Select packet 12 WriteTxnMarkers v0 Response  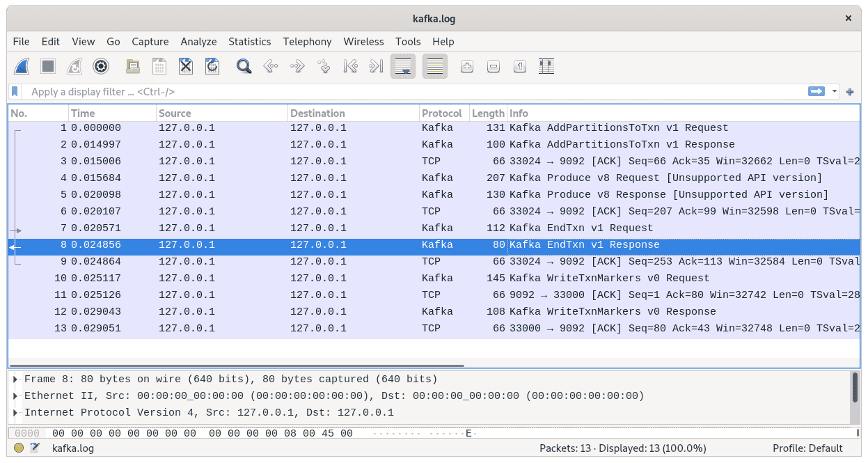pyautogui.click(x=434, y=312)
